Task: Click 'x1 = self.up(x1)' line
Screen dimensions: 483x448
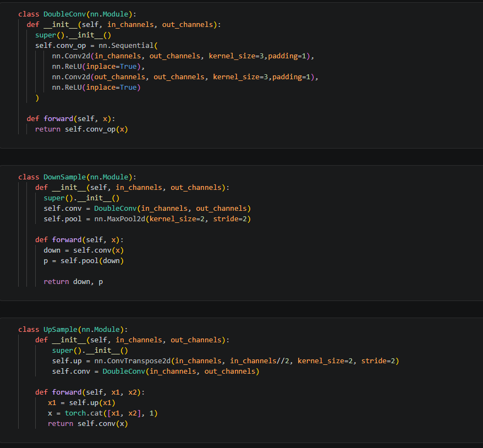Action: click(x=81, y=403)
